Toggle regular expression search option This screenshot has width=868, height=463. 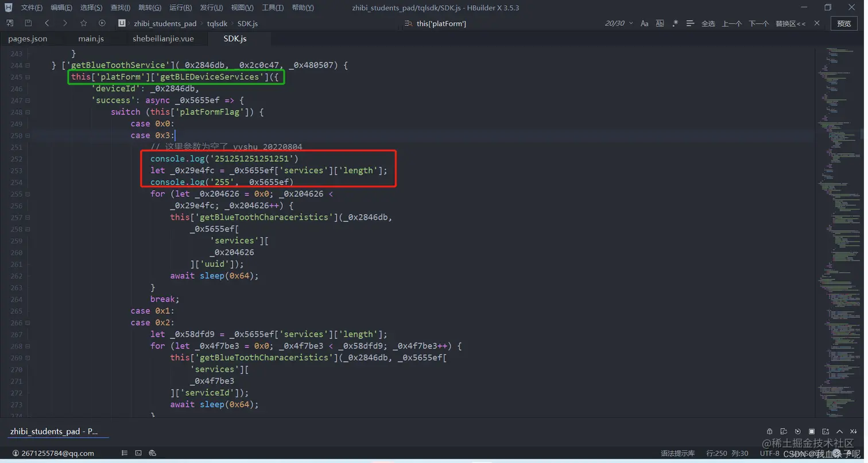[x=675, y=23]
